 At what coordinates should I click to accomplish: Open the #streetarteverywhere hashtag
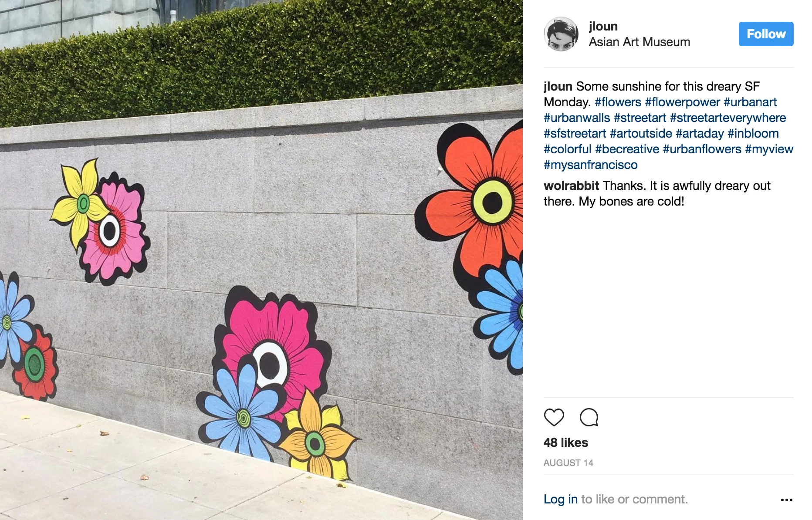pos(727,118)
